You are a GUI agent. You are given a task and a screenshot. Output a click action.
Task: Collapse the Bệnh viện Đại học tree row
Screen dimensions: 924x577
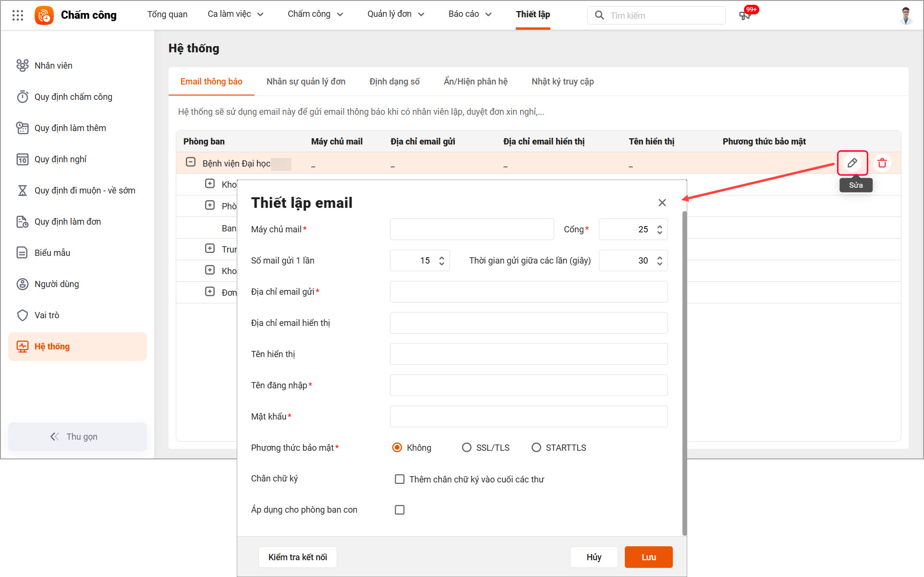point(191,162)
